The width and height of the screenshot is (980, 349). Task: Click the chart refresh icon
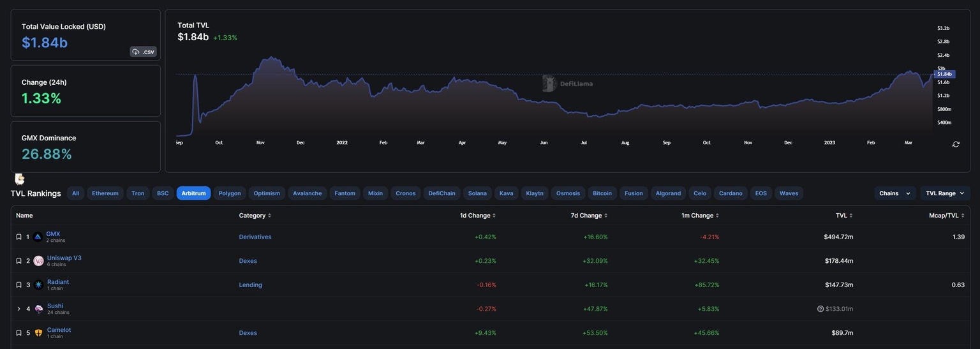point(956,144)
